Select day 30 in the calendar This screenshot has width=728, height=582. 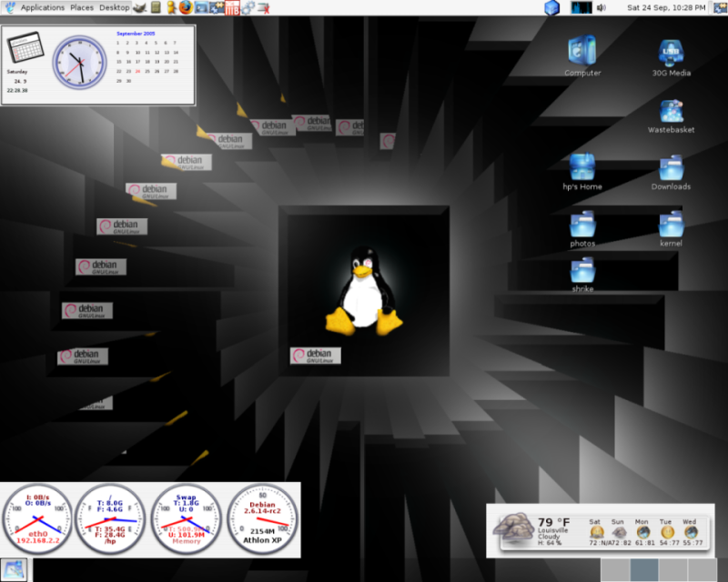(128, 81)
